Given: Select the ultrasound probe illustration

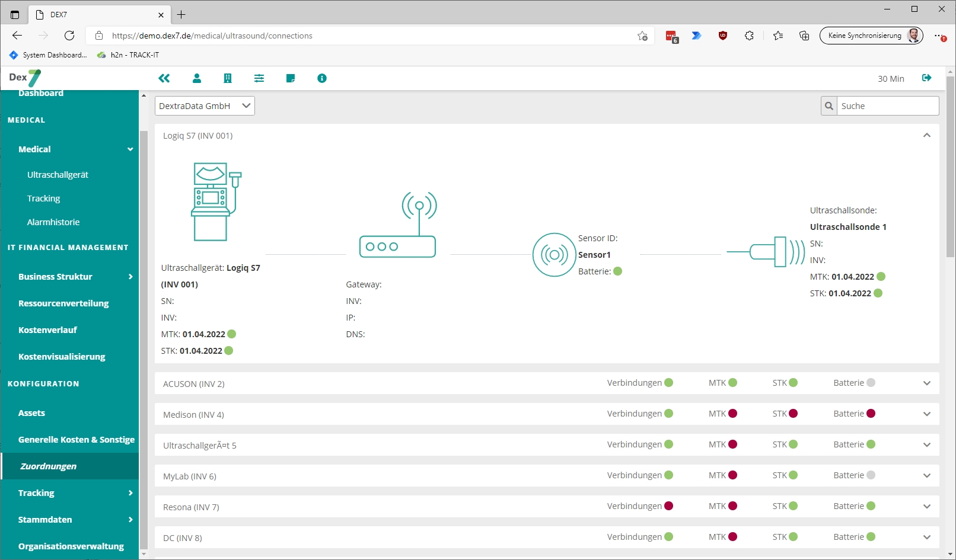Looking at the screenshot, I should pos(766,252).
